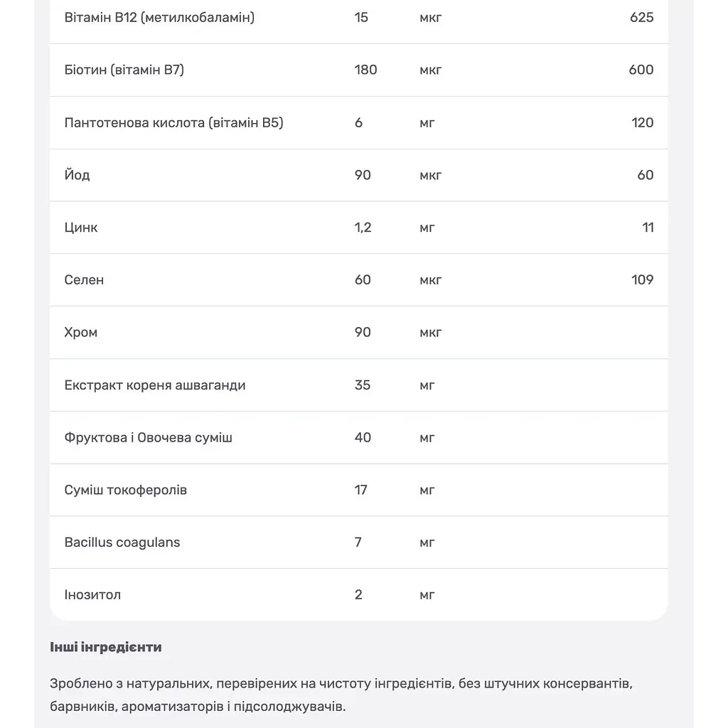
Task: Click the 109 percent value for Селен
Action: 642,280
